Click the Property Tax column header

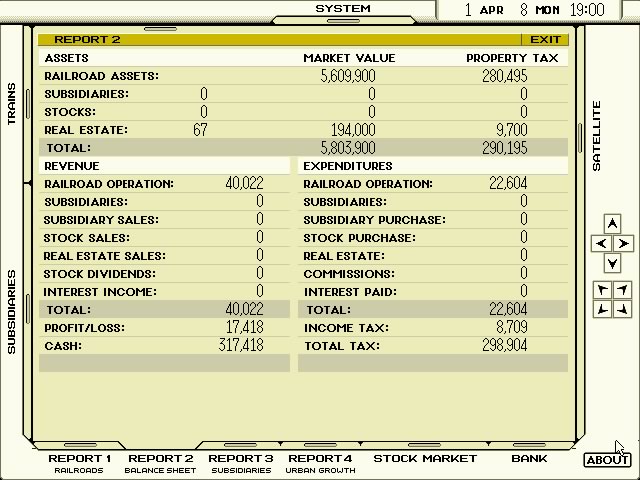point(512,58)
